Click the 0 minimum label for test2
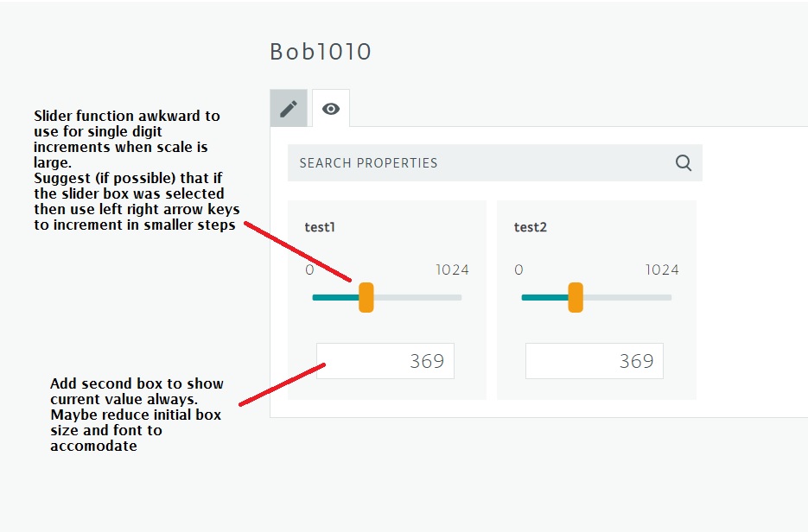 click(x=519, y=269)
